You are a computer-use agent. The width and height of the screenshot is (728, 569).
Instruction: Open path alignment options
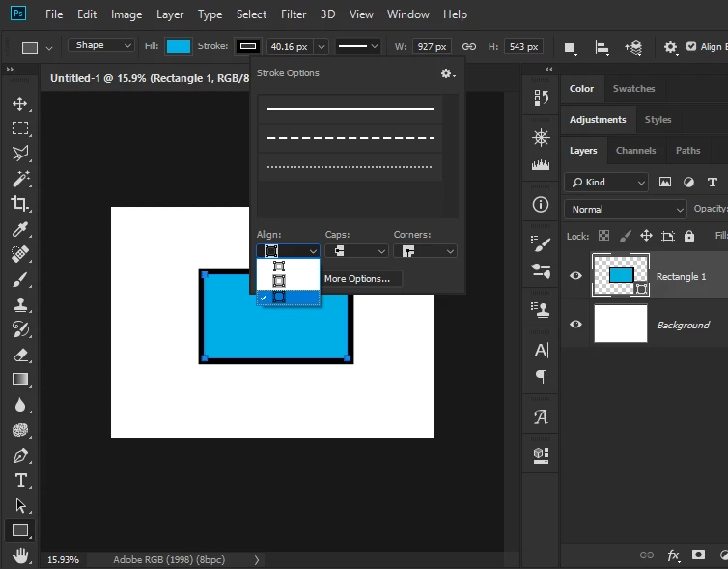[602, 47]
